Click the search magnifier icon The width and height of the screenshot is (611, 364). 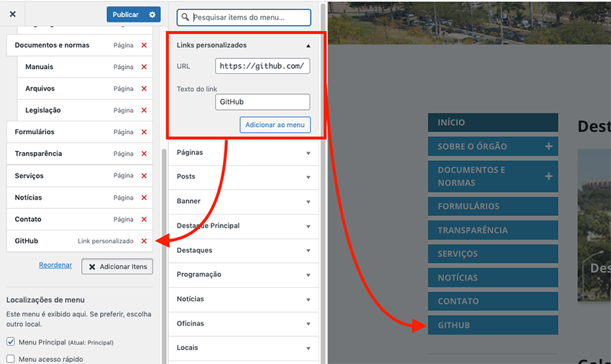[x=185, y=17]
